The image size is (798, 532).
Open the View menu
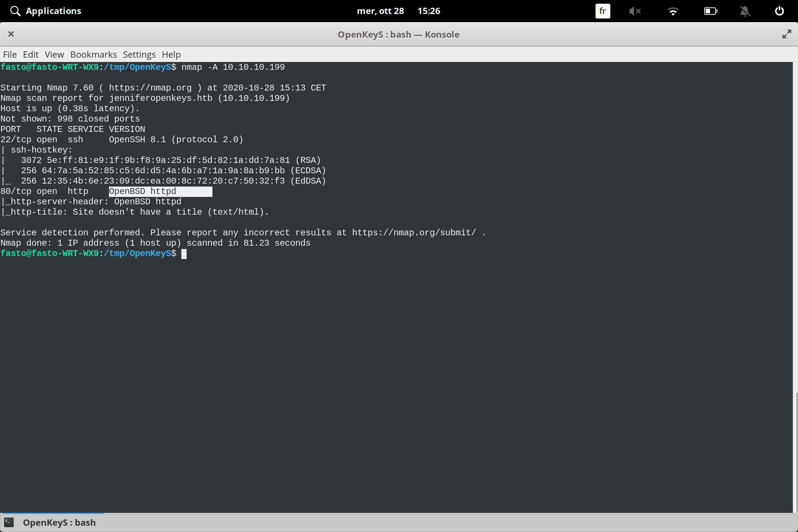[x=54, y=54]
